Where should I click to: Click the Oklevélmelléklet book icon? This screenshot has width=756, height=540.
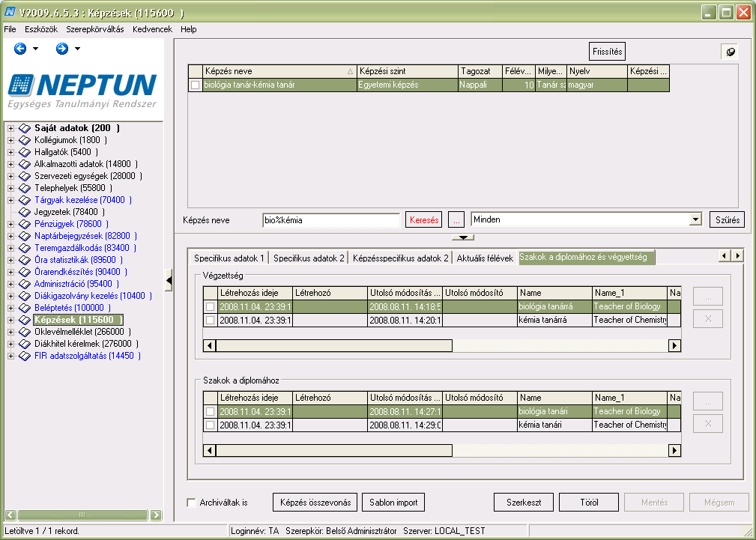pyautogui.click(x=25, y=333)
